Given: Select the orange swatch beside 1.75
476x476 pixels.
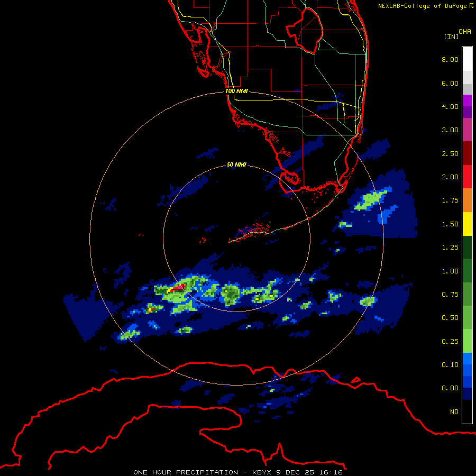Looking at the screenshot, I should pos(467,200).
